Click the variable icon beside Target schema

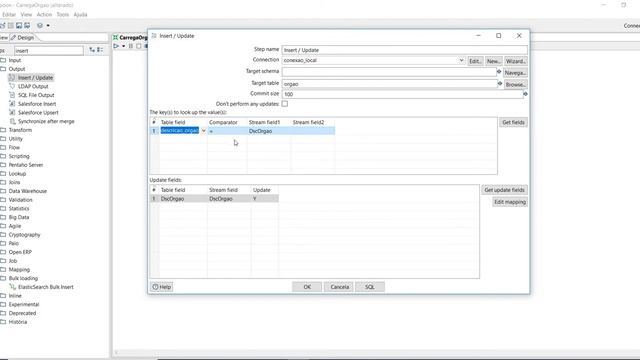click(x=499, y=71)
